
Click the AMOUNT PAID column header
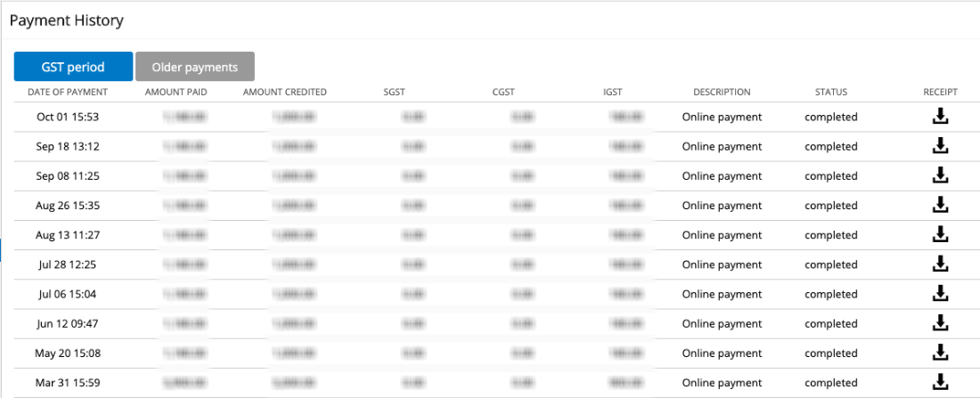coord(176,92)
